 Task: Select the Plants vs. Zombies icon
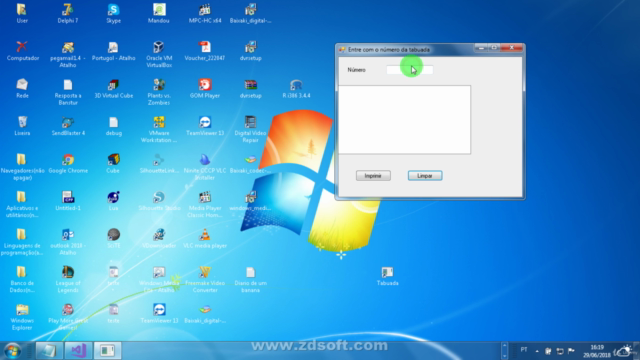pyautogui.click(x=159, y=91)
